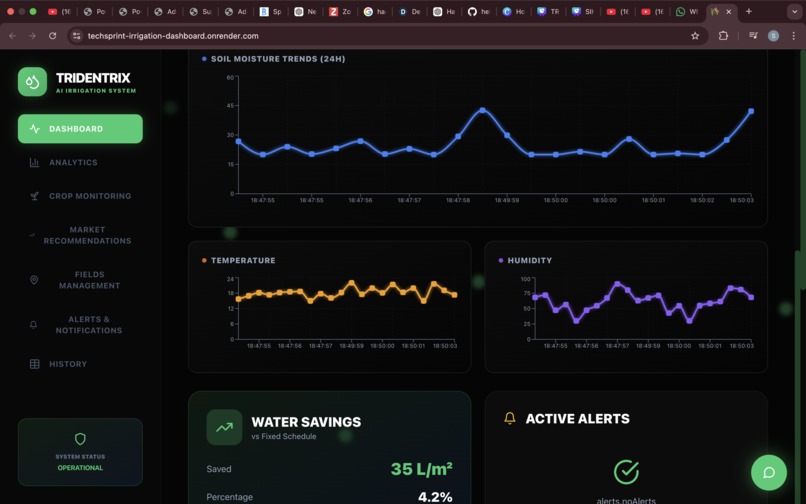View site information icon in address bar
This screenshot has height=504, width=806.
coord(77,35)
